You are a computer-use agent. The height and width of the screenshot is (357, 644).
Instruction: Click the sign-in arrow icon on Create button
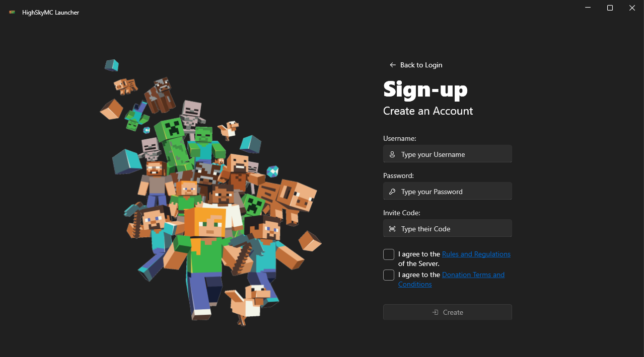(x=435, y=312)
